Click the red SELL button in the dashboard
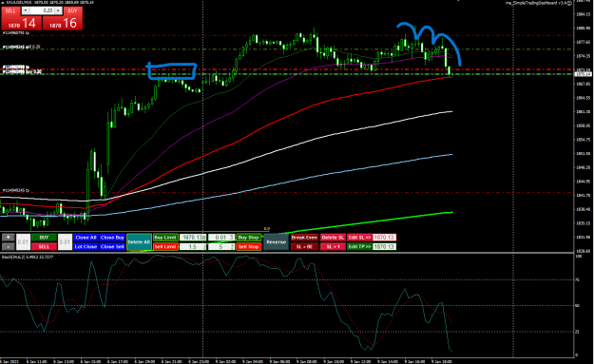This screenshot has height=364, width=594. (44, 246)
